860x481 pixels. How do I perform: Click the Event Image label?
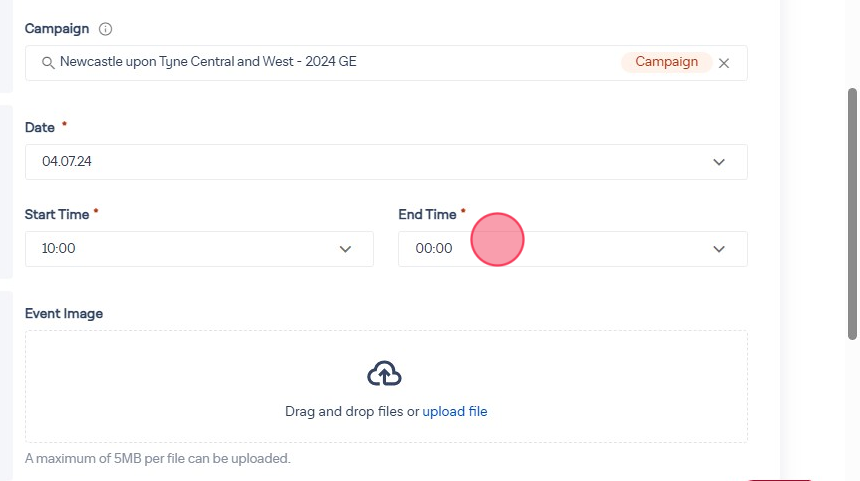pos(64,313)
